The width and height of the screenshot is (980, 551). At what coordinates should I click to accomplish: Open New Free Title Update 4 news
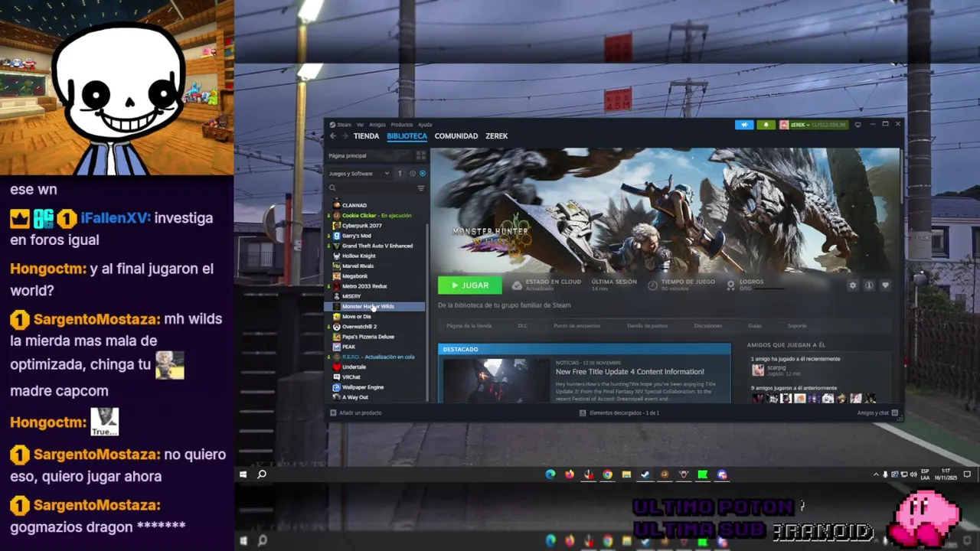(x=629, y=372)
